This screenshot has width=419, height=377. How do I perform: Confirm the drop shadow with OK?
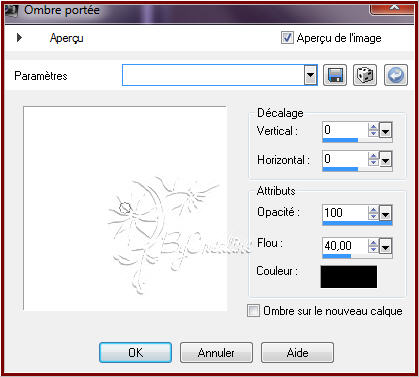click(135, 353)
